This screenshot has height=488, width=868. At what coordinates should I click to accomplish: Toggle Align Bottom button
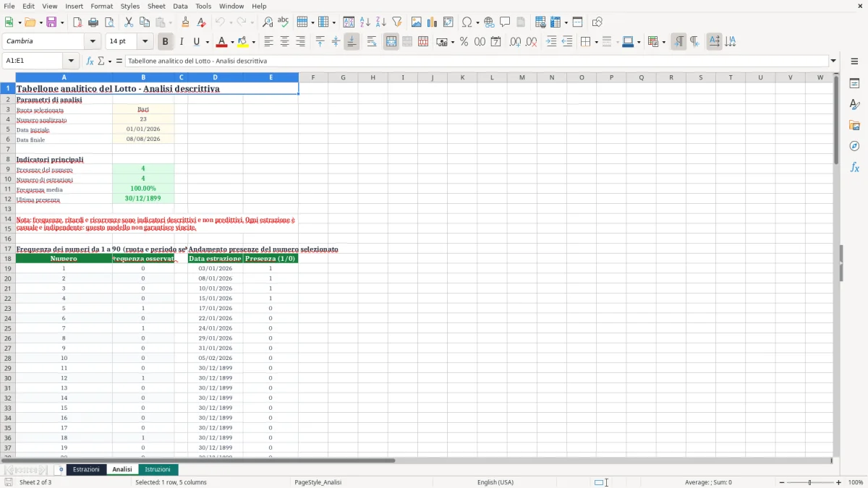[352, 42]
